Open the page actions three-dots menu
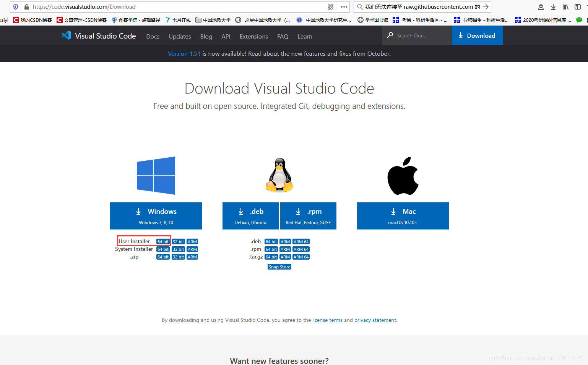 click(344, 7)
